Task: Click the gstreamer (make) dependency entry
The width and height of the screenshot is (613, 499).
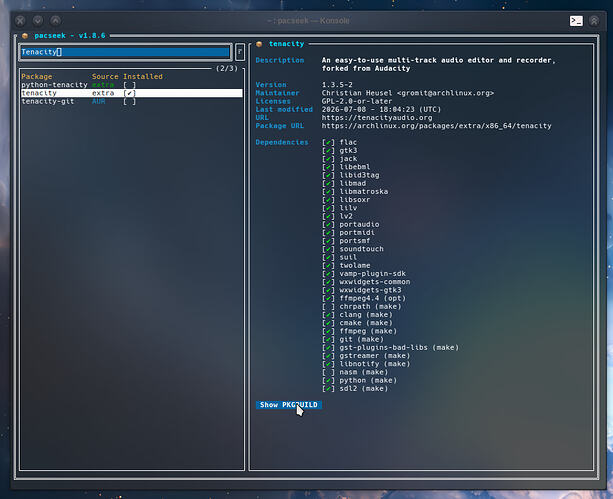Action: [x=375, y=356]
